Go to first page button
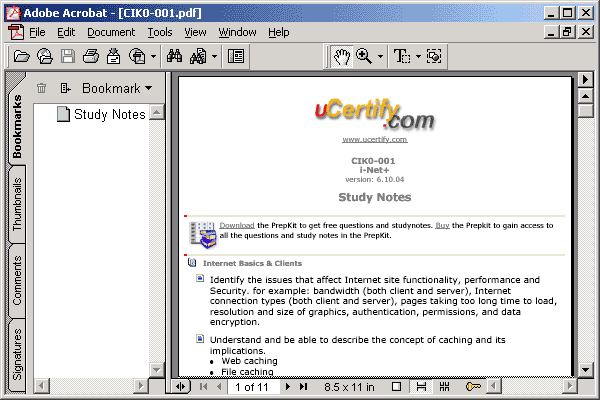This screenshot has width=600, height=400. point(203,387)
